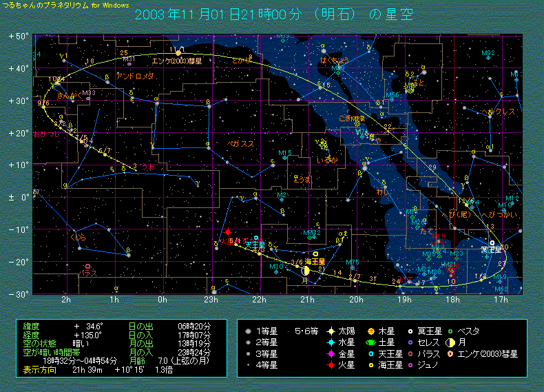Click the Sun (太陽) legend symbol
The width and height of the screenshot is (544, 392).
331,331
